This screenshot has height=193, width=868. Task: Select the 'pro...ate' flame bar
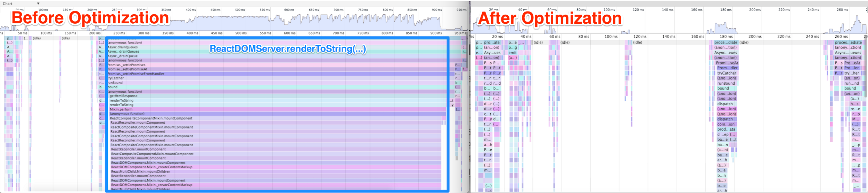[x=492, y=43]
